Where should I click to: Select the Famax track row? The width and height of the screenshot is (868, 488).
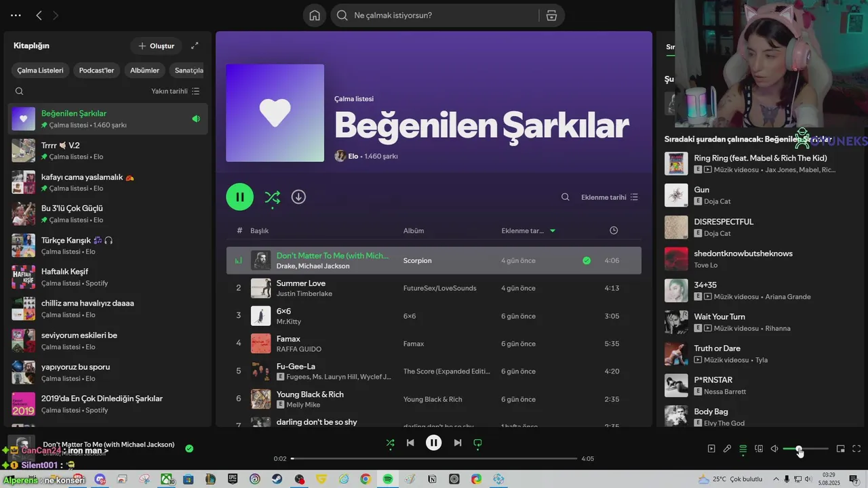(x=434, y=344)
